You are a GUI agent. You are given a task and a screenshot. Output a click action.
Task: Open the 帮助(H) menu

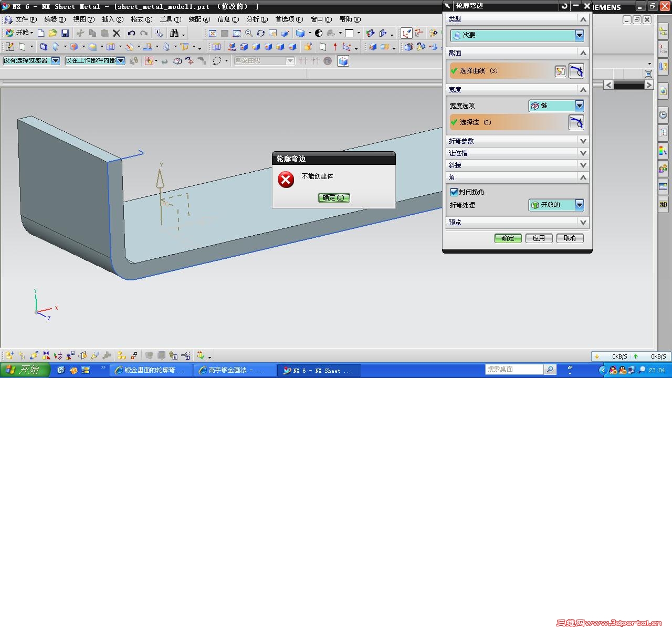coord(350,19)
